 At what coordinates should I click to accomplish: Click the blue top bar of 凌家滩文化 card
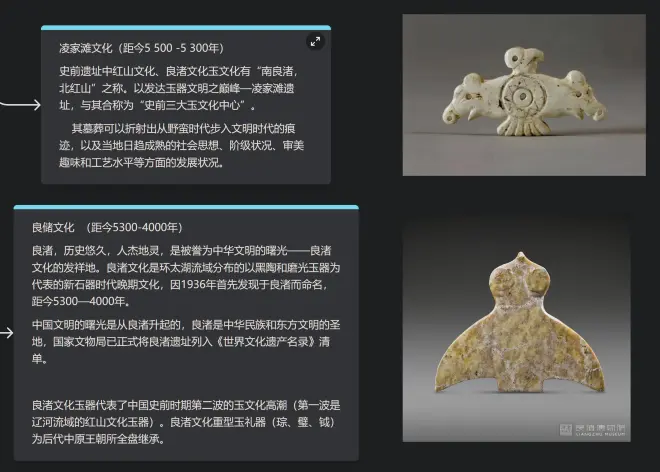tap(186, 28)
